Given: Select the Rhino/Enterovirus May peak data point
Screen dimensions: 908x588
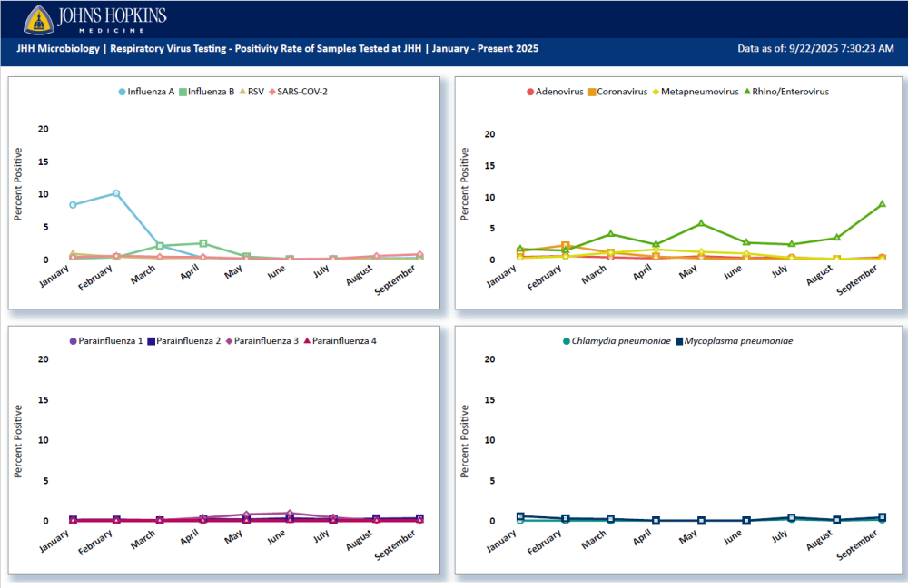Looking at the screenshot, I should (x=701, y=223).
